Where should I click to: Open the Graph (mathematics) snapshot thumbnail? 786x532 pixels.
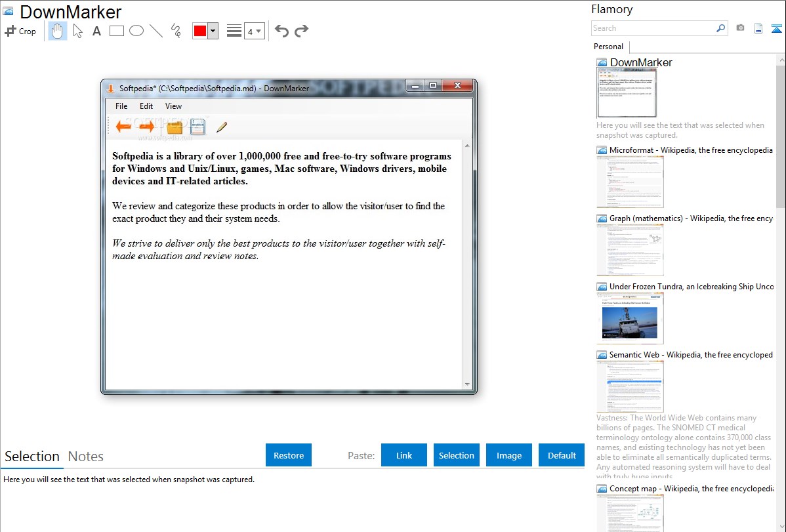coord(630,250)
